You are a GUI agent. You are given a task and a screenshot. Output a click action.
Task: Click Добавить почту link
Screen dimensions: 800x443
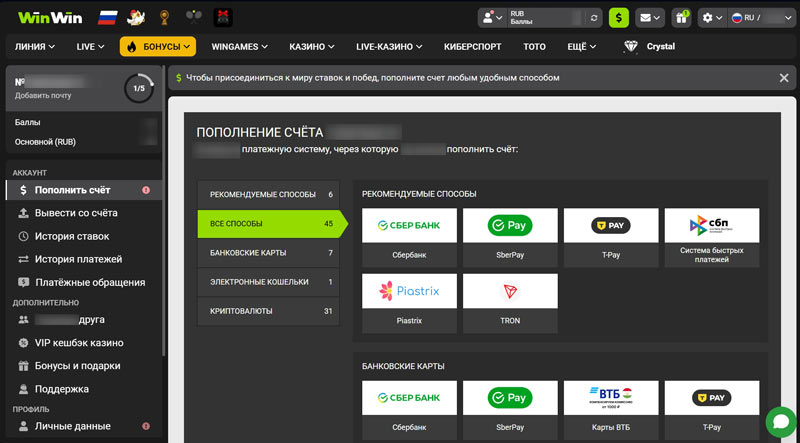click(x=43, y=95)
